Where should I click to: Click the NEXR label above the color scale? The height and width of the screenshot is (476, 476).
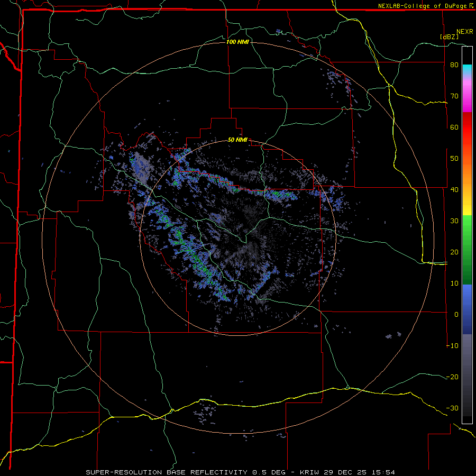point(465,32)
